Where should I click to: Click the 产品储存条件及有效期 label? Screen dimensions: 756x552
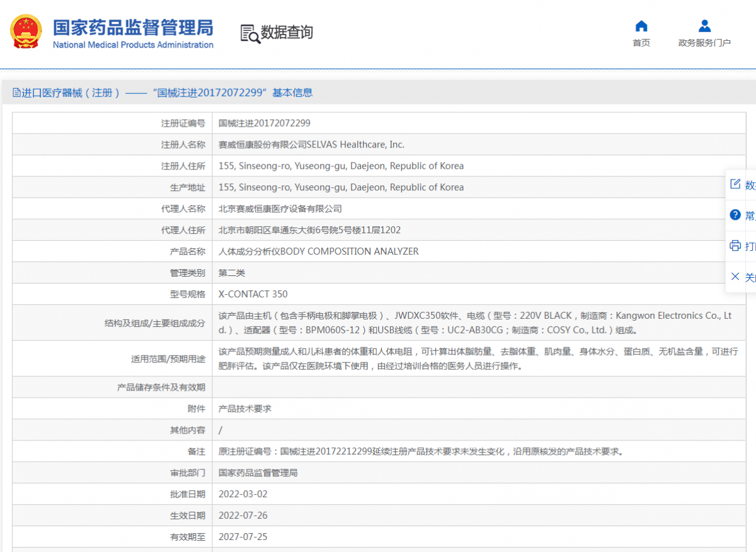161,387
